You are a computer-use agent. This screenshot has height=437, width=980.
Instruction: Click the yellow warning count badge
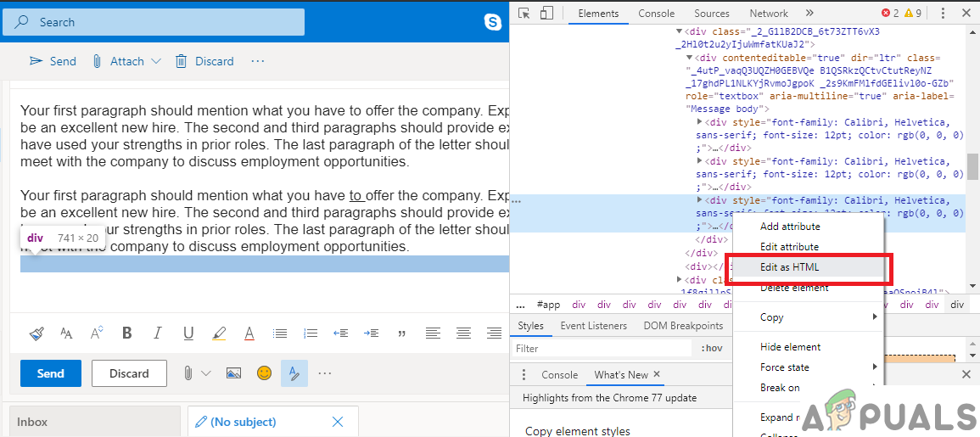tap(912, 13)
